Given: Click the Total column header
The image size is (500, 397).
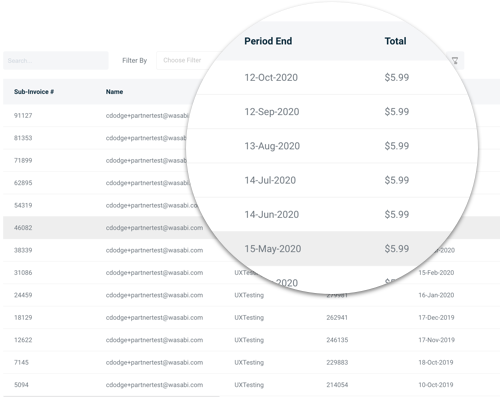Looking at the screenshot, I should point(395,41).
